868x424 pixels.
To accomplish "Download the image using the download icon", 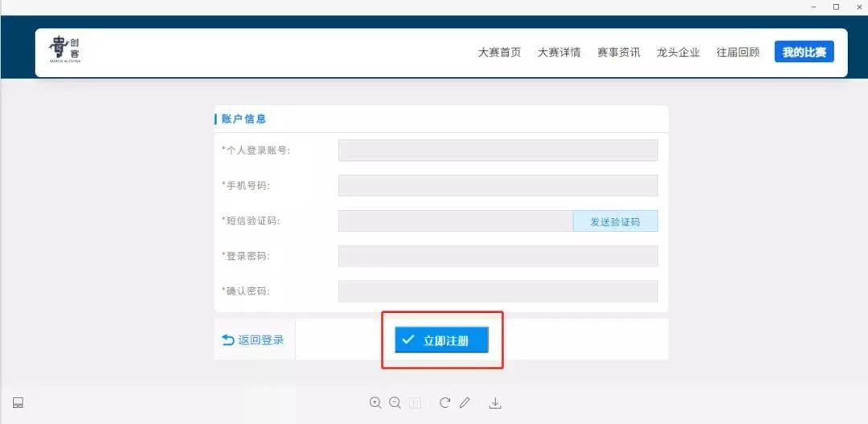I will (495, 403).
